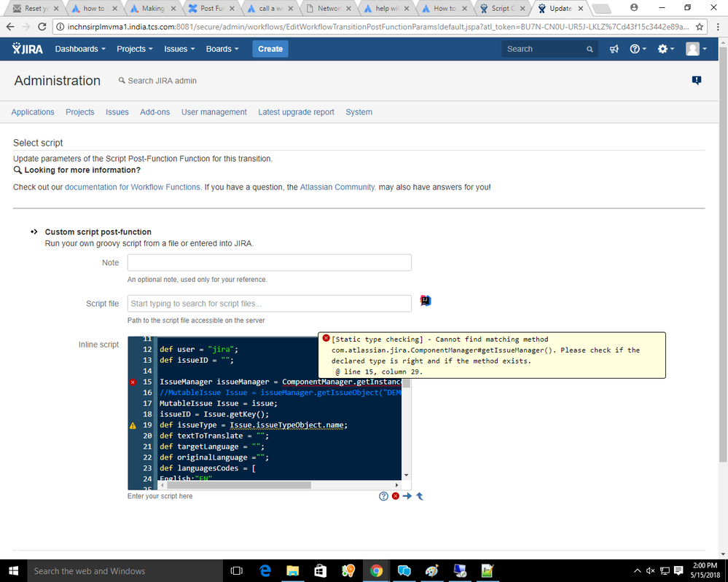Screen dimensions: 728x582
Task: Open the Applications admin tab
Action: pos(33,112)
